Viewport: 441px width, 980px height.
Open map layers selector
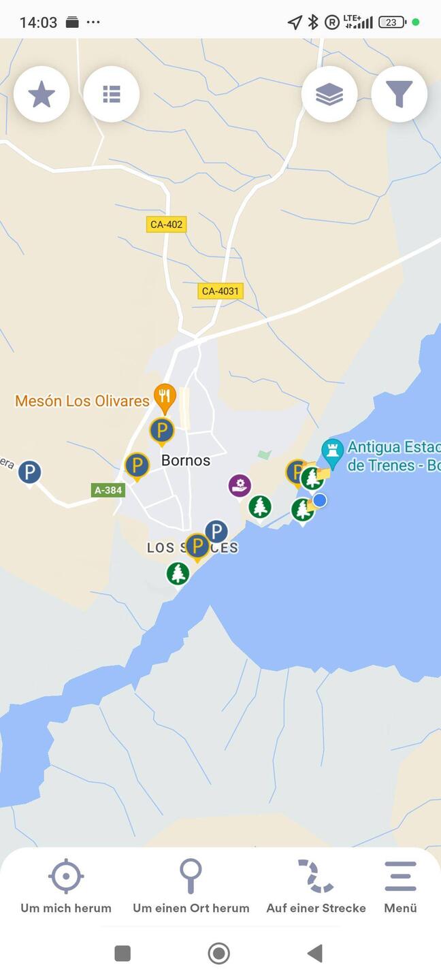[329, 94]
